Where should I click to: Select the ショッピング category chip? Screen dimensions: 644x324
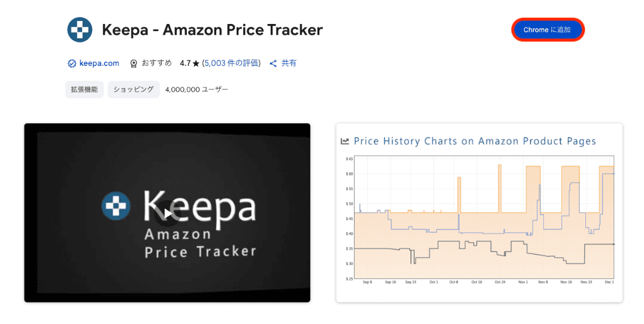tap(134, 90)
